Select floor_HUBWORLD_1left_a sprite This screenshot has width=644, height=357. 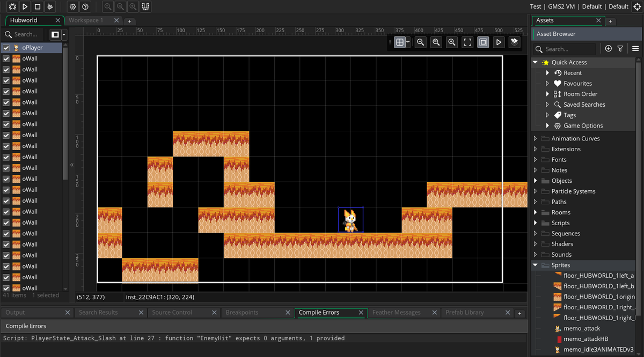tap(598, 276)
